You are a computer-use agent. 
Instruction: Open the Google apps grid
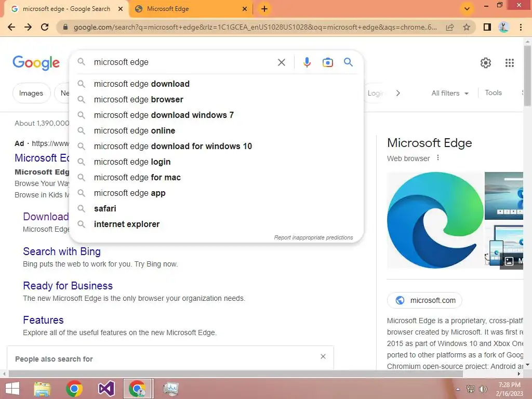(x=509, y=63)
